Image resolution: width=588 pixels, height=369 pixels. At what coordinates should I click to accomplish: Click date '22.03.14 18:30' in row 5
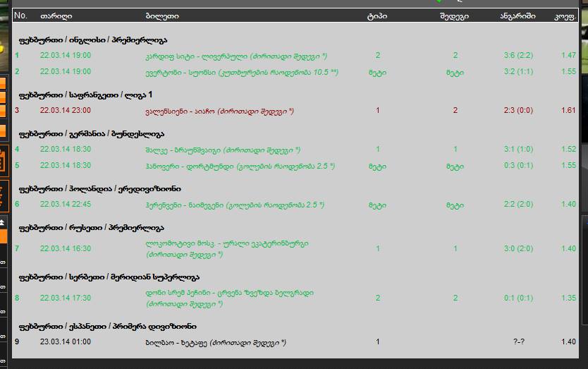pyautogui.click(x=66, y=165)
